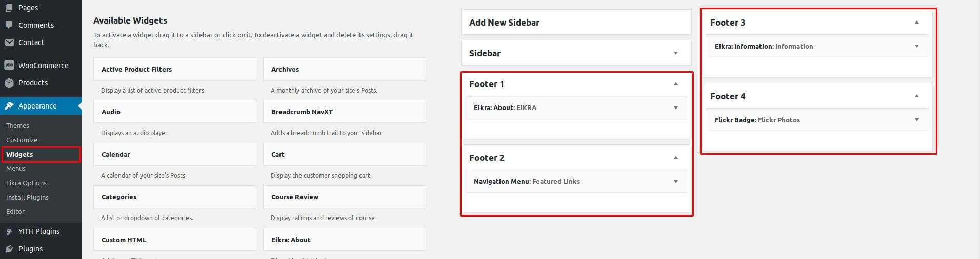
Task: Expand the Navigation Menu widget arrow
Action: point(676,182)
